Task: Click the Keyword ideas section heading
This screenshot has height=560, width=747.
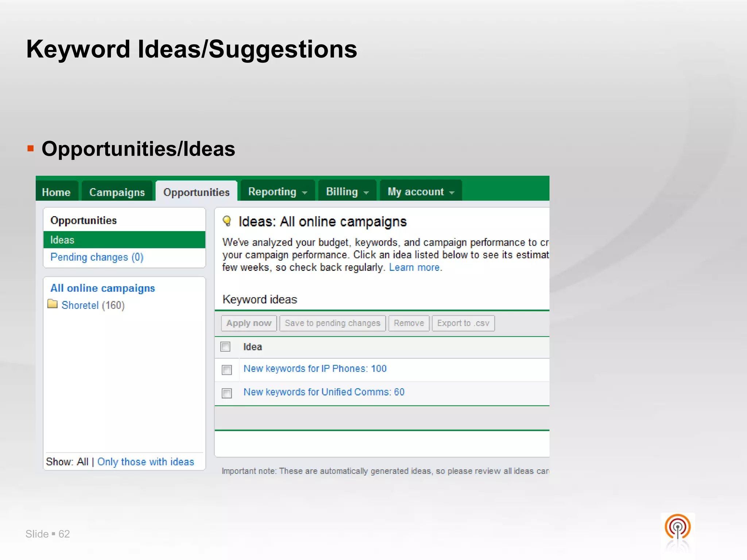Action: (x=260, y=299)
